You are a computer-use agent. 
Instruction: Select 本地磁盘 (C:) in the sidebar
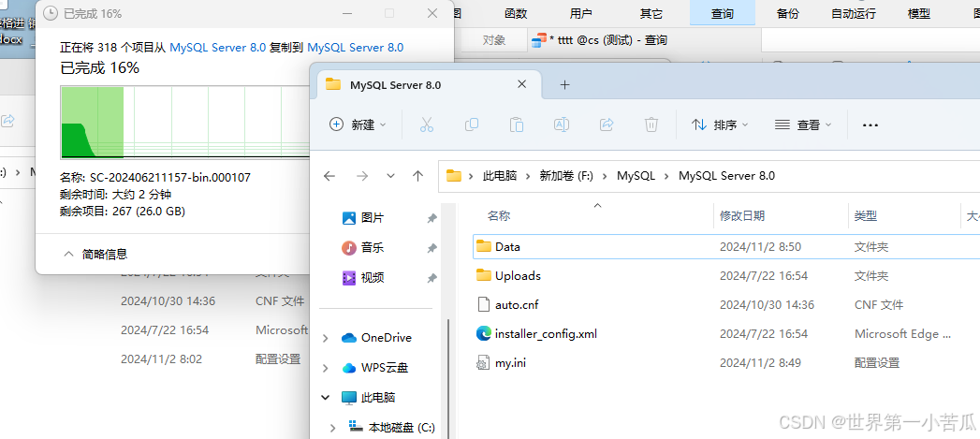[402, 428]
